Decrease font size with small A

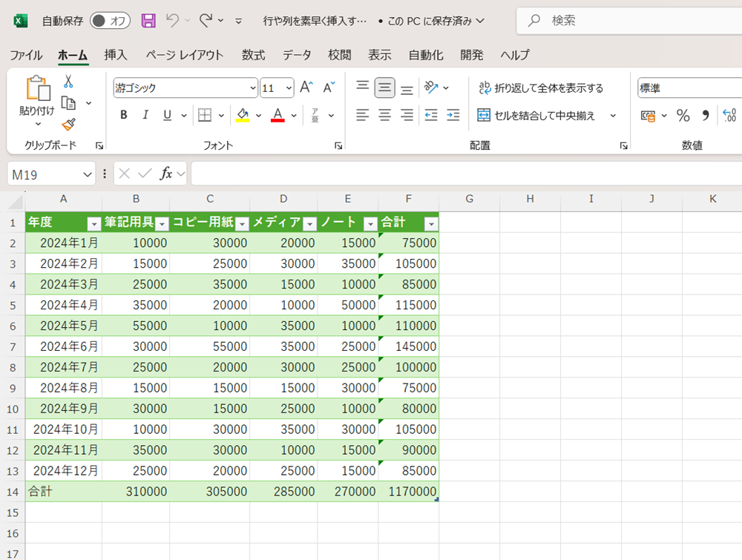pyautogui.click(x=329, y=88)
